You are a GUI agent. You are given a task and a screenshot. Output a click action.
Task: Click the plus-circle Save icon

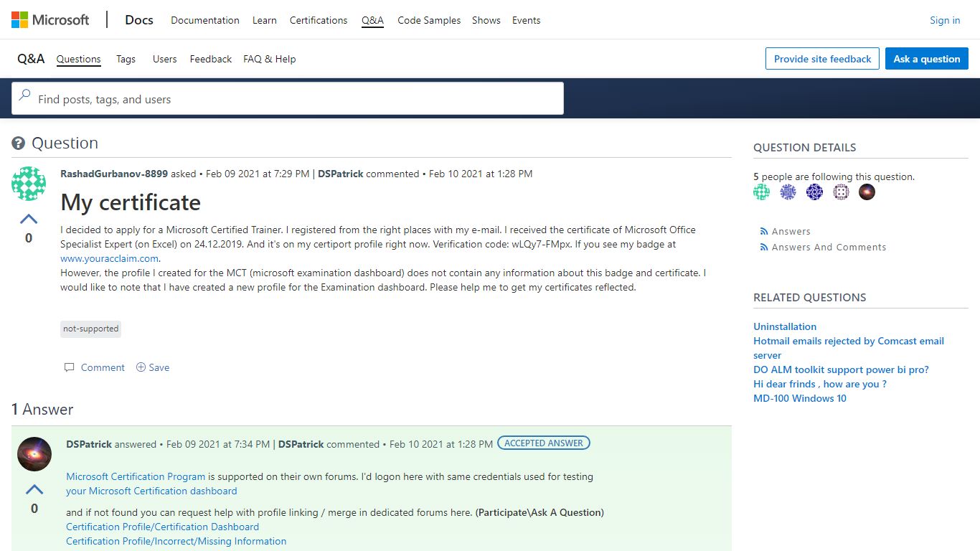[141, 367]
